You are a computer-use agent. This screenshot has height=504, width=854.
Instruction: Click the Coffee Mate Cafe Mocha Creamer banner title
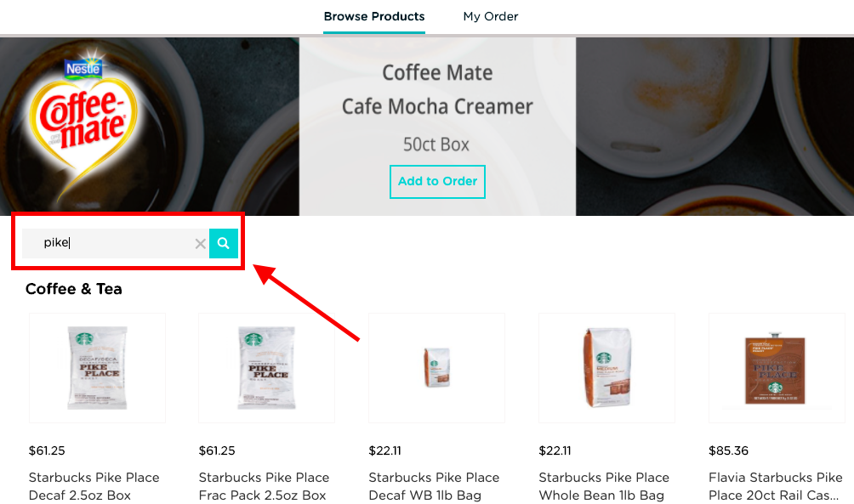click(x=437, y=90)
